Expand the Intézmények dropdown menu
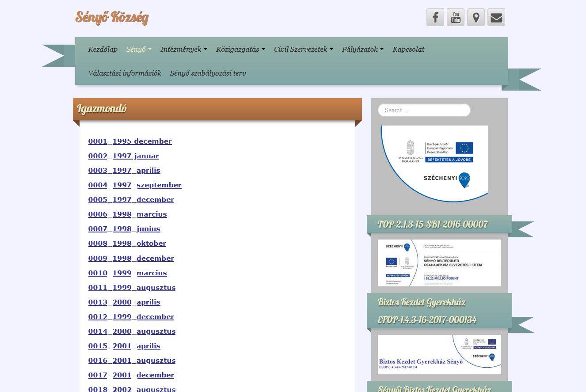This screenshot has width=586, height=392. pos(184,49)
